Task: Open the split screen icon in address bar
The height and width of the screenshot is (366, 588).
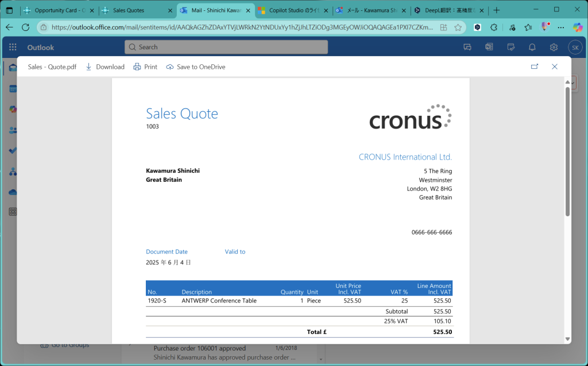Action: 444,27
